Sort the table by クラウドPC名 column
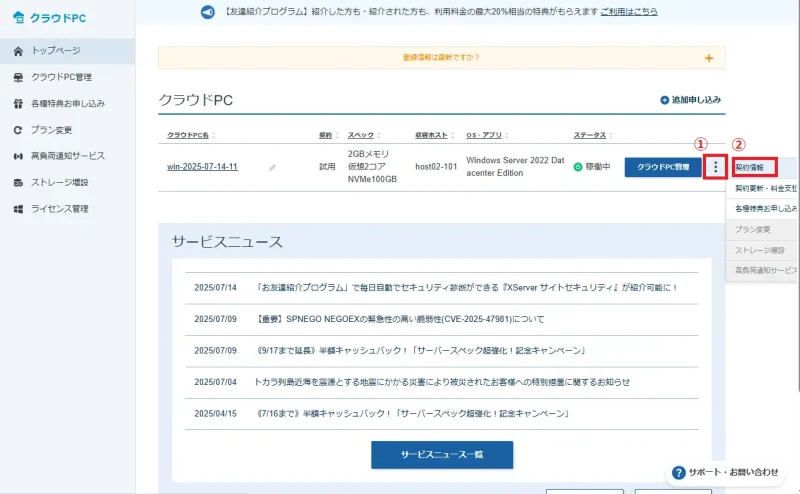The image size is (800, 494). 195,135
